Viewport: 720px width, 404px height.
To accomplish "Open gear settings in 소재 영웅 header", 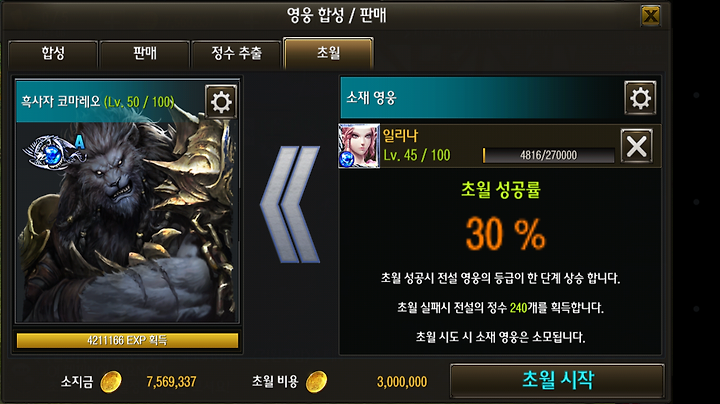I will (x=640, y=98).
